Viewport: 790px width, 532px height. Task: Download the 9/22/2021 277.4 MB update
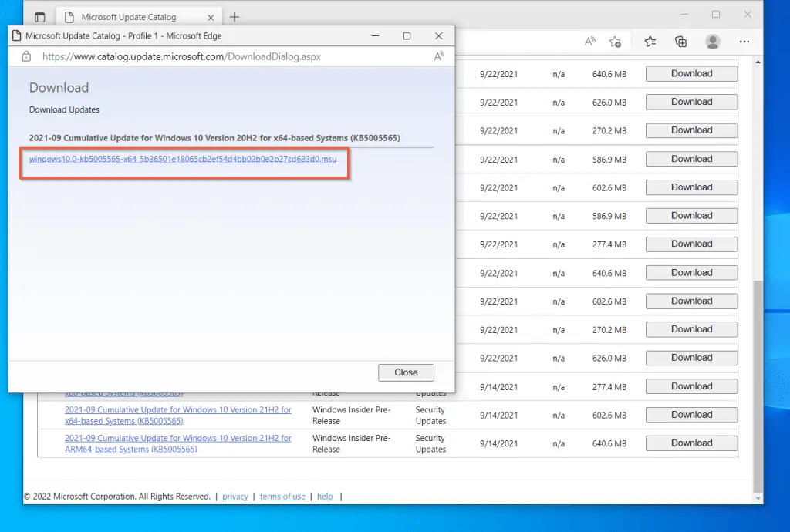coord(691,244)
